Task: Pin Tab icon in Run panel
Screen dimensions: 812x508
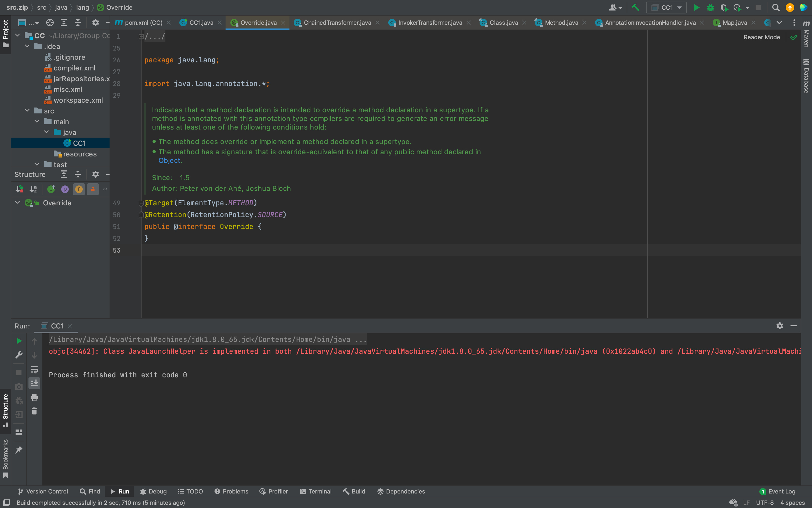Action: tap(19, 449)
